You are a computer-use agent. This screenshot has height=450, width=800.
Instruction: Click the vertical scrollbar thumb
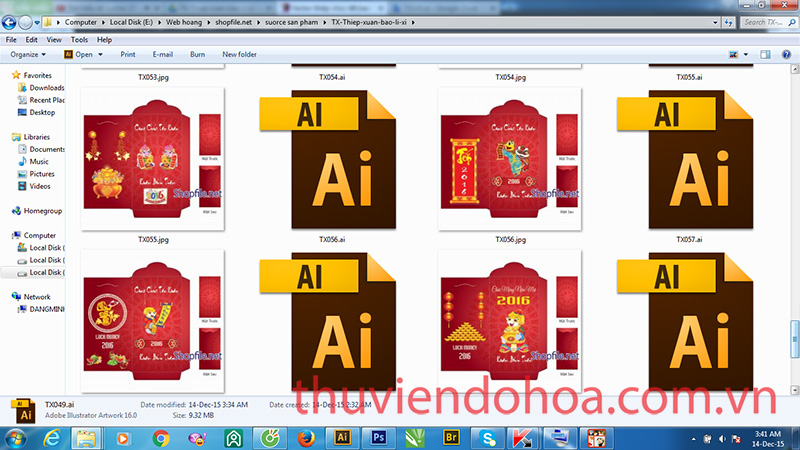click(x=795, y=339)
